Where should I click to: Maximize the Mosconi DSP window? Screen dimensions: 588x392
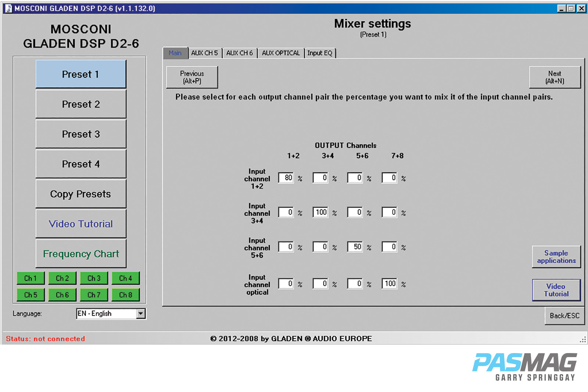[x=571, y=8]
